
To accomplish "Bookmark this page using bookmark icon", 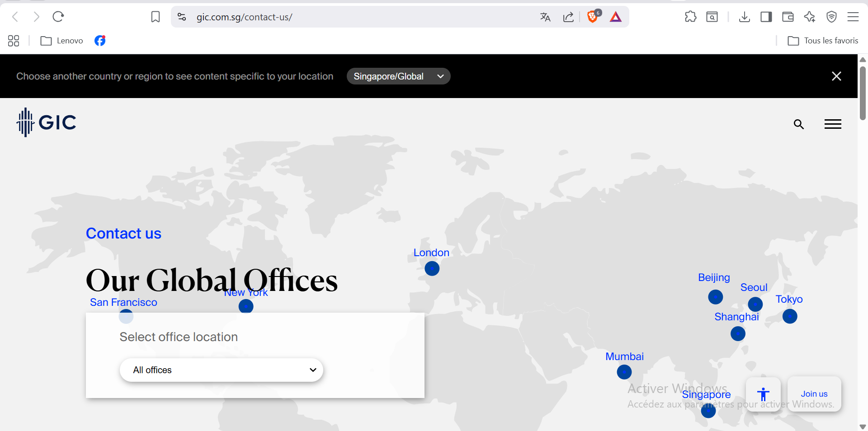I will pos(156,17).
